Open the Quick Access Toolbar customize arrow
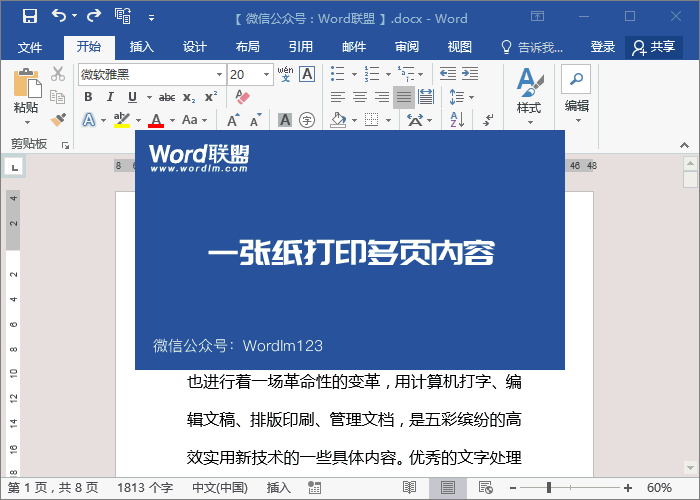The height and width of the screenshot is (500, 700). (x=151, y=18)
